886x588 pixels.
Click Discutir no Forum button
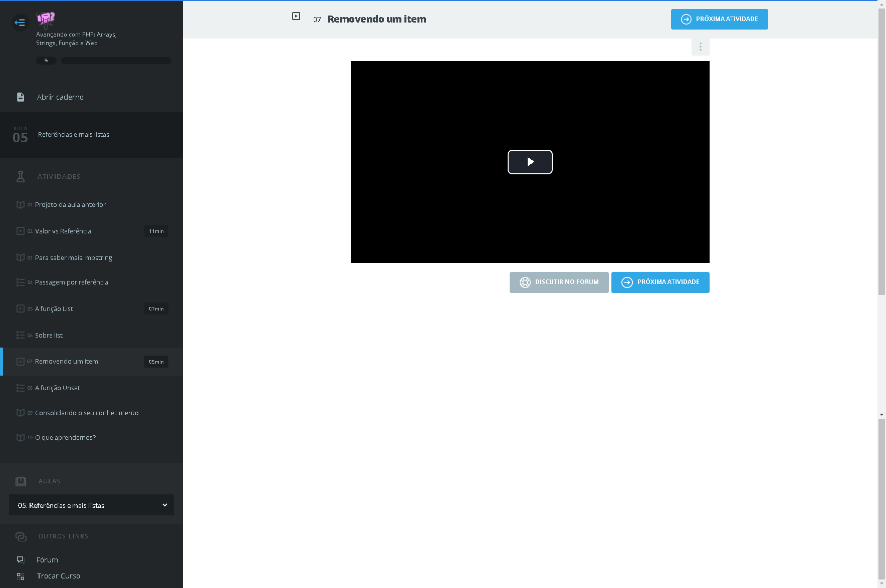pyautogui.click(x=559, y=282)
